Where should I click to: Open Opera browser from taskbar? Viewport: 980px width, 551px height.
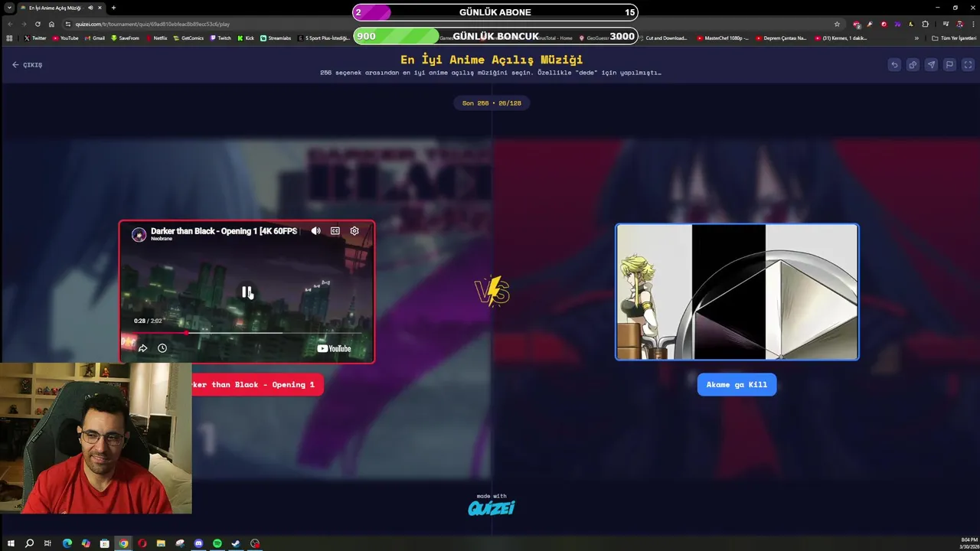point(142,543)
